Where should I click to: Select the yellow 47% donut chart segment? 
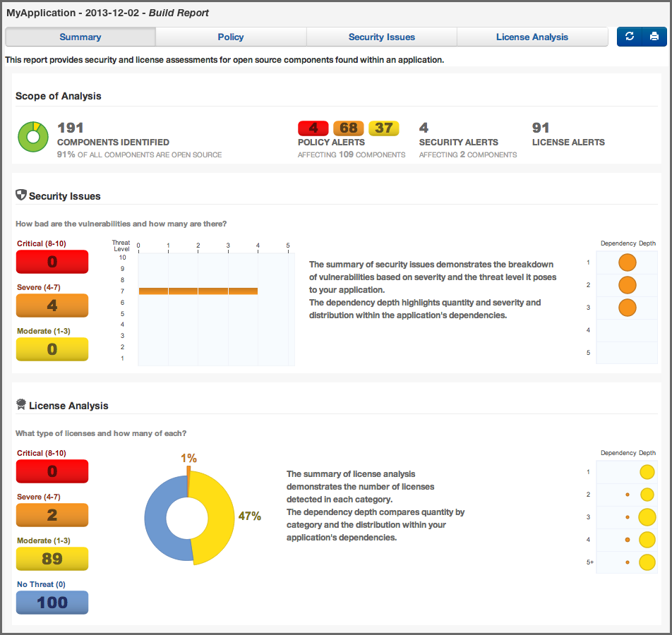click(219, 519)
